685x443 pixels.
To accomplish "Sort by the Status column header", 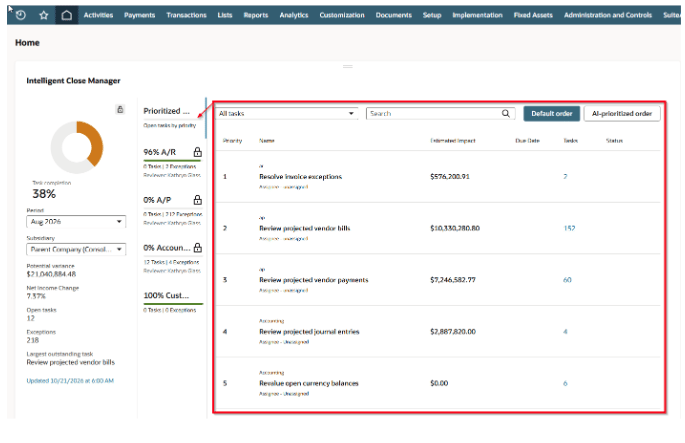I will [614, 141].
